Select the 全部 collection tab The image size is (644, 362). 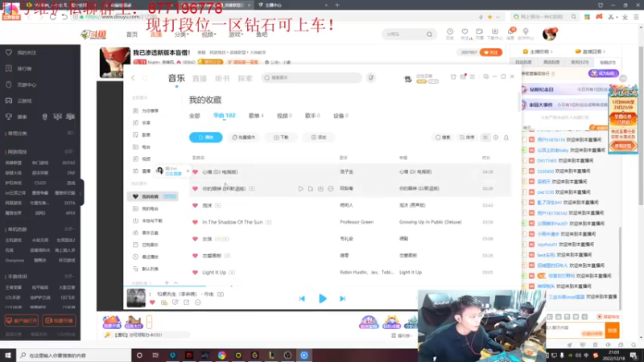point(195,116)
